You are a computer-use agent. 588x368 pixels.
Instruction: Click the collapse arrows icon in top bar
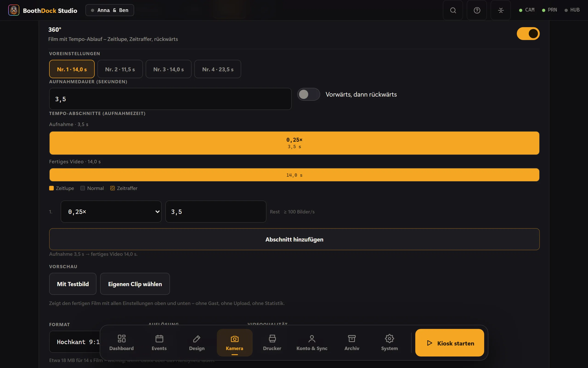500,10
